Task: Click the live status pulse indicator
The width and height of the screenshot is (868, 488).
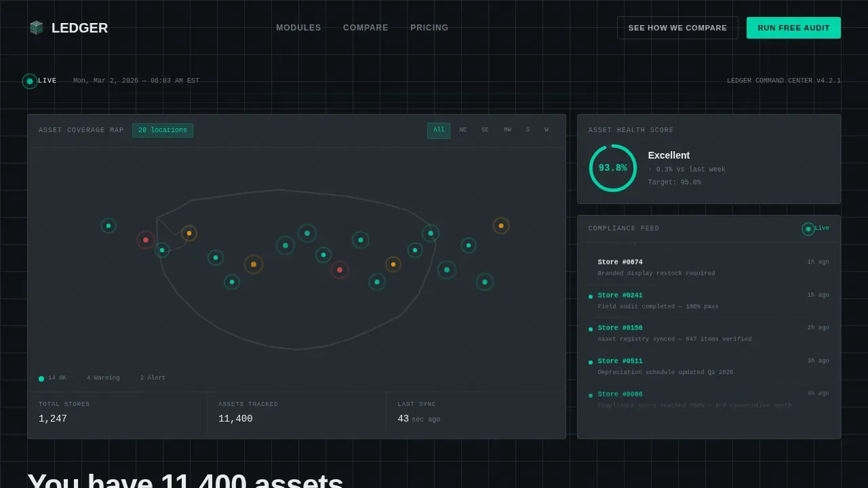Action: point(30,81)
